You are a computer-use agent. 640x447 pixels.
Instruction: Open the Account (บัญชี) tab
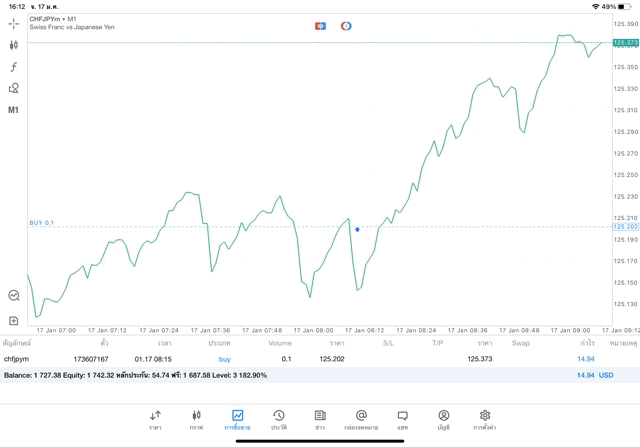pyautogui.click(x=443, y=420)
